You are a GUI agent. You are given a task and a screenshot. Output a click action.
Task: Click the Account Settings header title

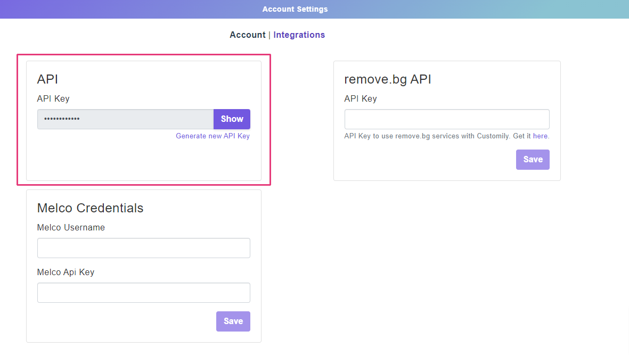(295, 9)
